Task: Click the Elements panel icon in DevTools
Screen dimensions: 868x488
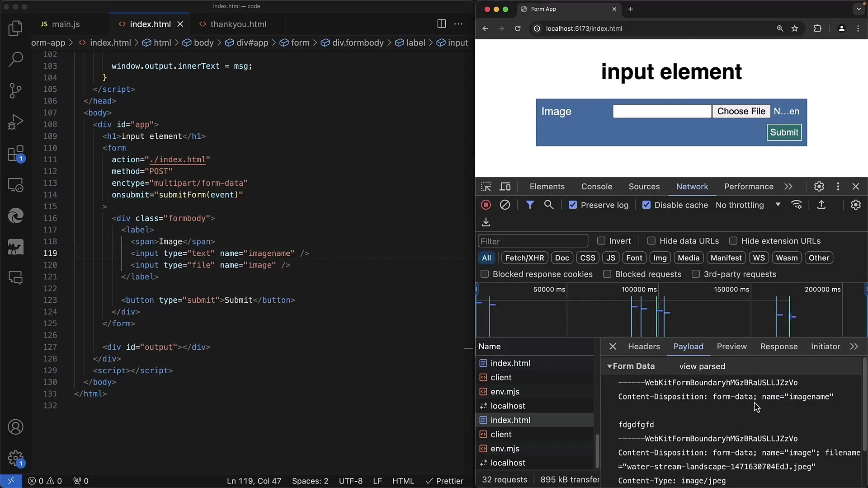Action: click(x=547, y=187)
